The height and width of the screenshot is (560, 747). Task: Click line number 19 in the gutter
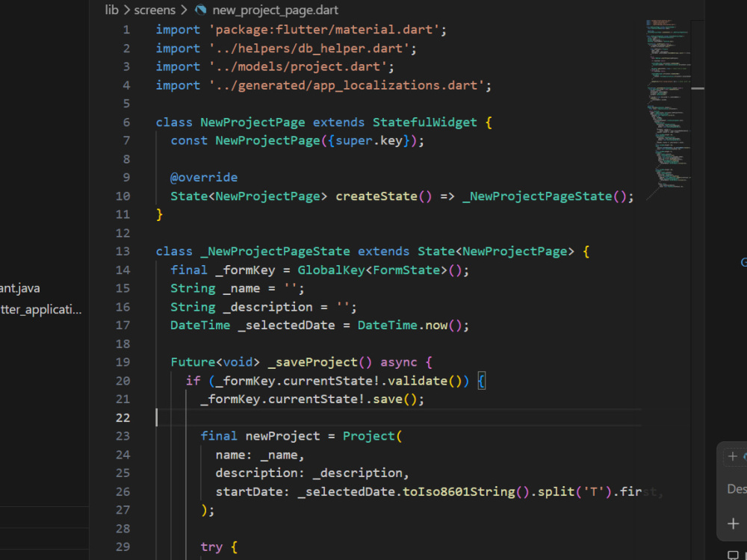(x=123, y=362)
